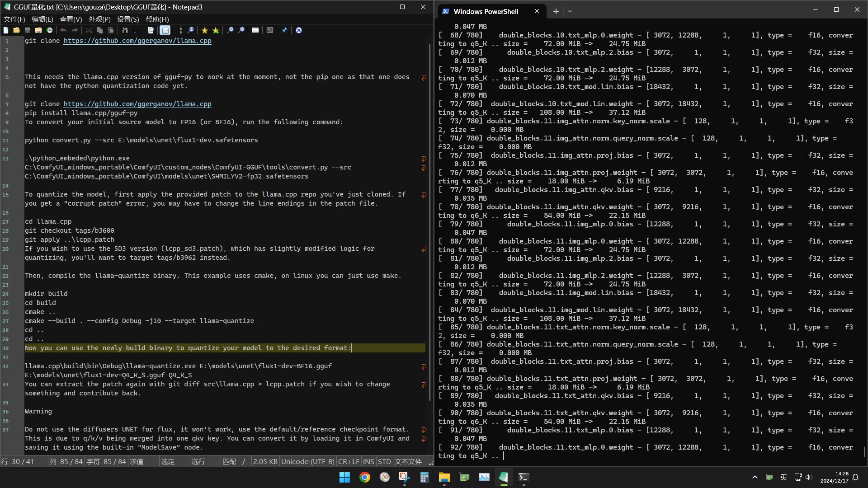Open the Unicode (UTF-8) encoding selector
The image size is (868, 488).
click(307, 461)
